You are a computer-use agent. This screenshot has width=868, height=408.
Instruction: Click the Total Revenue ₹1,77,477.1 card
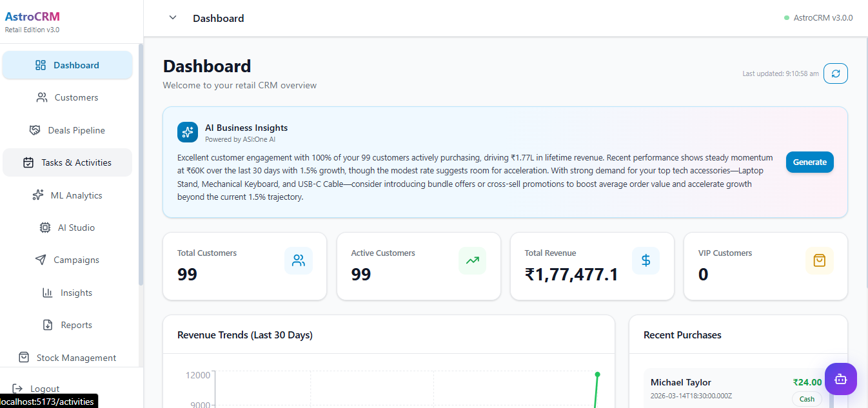592,266
